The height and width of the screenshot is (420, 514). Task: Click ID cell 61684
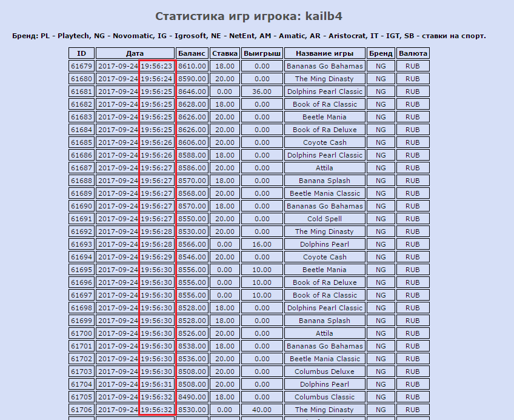(x=82, y=130)
